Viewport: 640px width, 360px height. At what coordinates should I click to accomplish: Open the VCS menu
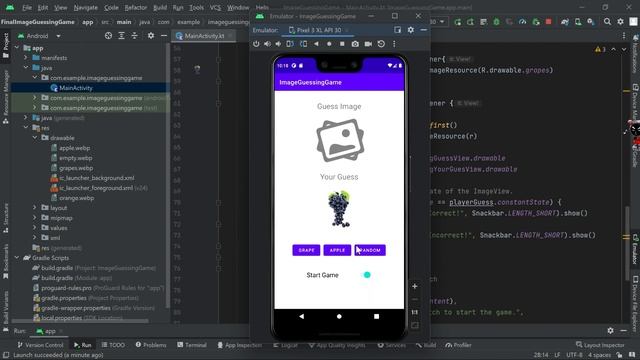click(215, 7)
